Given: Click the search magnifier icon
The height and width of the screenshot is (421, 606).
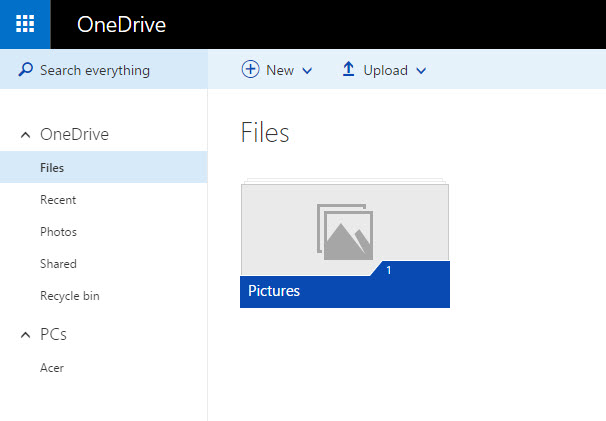Looking at the screenshot, I should [x=26, y=70].
